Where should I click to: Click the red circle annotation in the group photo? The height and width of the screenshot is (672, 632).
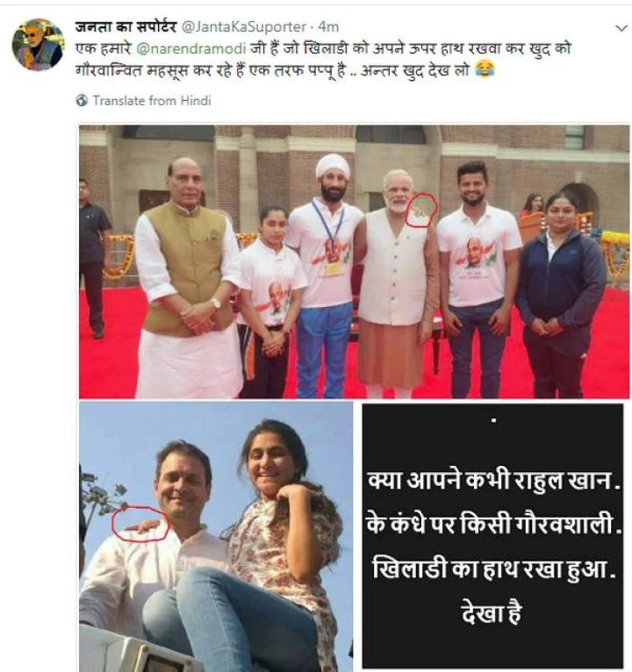tap(421, 210)
